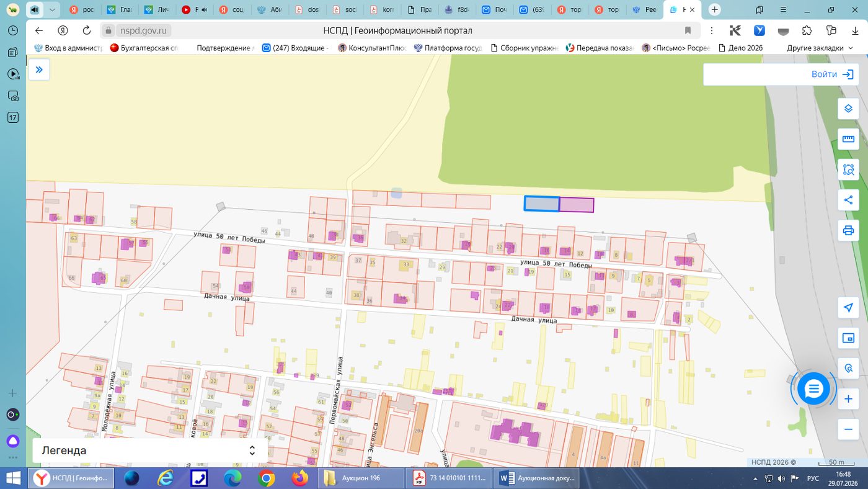Click the Войти login button
This screenshot has width=868, height=489.
click(832, 74)
